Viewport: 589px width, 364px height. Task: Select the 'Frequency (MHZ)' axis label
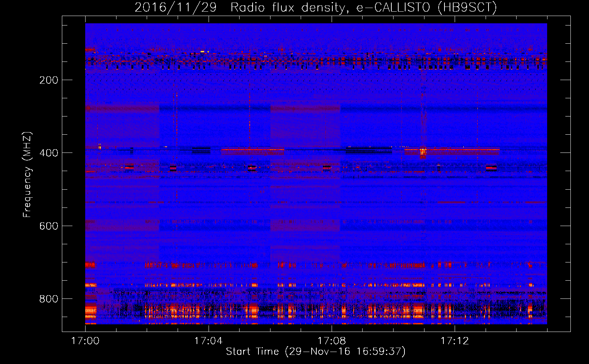click(27, 174)
